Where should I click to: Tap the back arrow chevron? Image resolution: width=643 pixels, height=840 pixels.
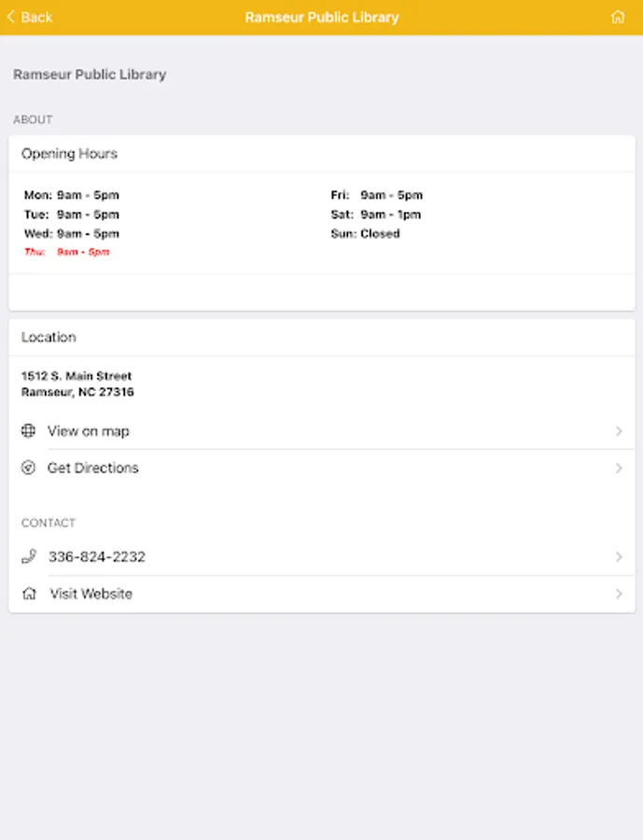(10, 17)
